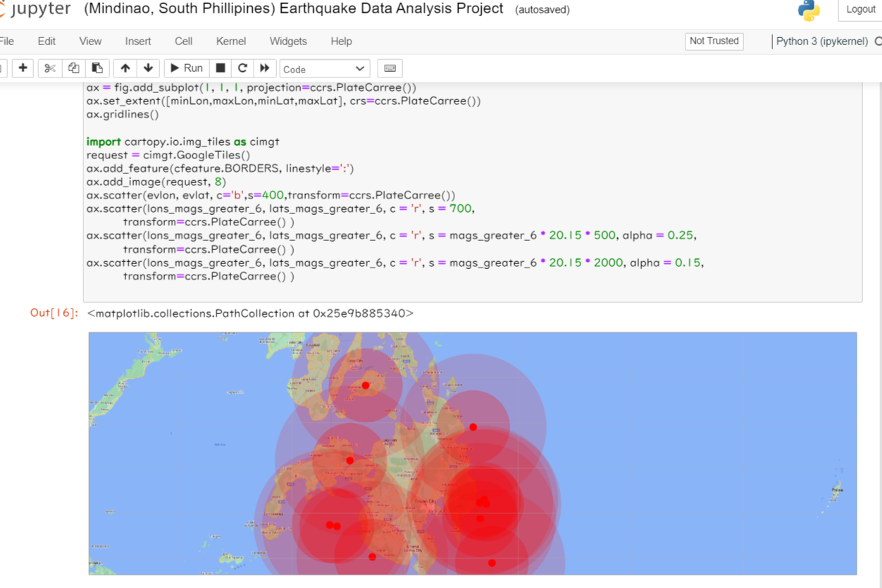Open the Kernel menu

(231, 41)
